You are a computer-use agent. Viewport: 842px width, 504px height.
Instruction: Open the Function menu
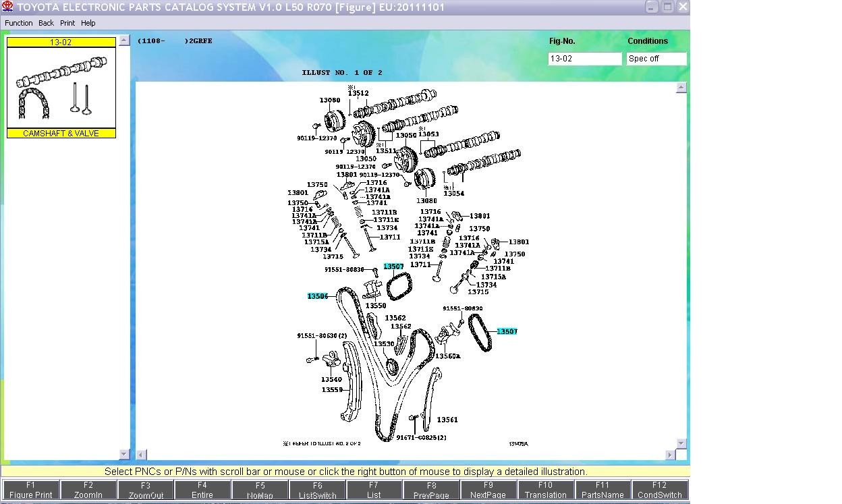[19, 23]
